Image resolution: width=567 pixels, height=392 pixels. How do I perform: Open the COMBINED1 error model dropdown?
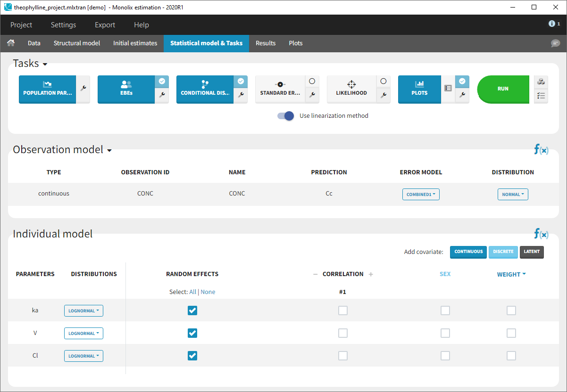[x=421, y=194]
